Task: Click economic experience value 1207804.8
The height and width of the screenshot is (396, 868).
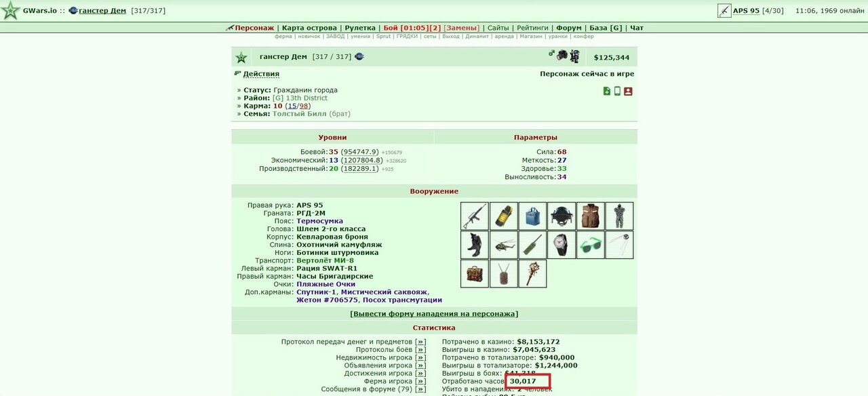Action: click(363, 161)
